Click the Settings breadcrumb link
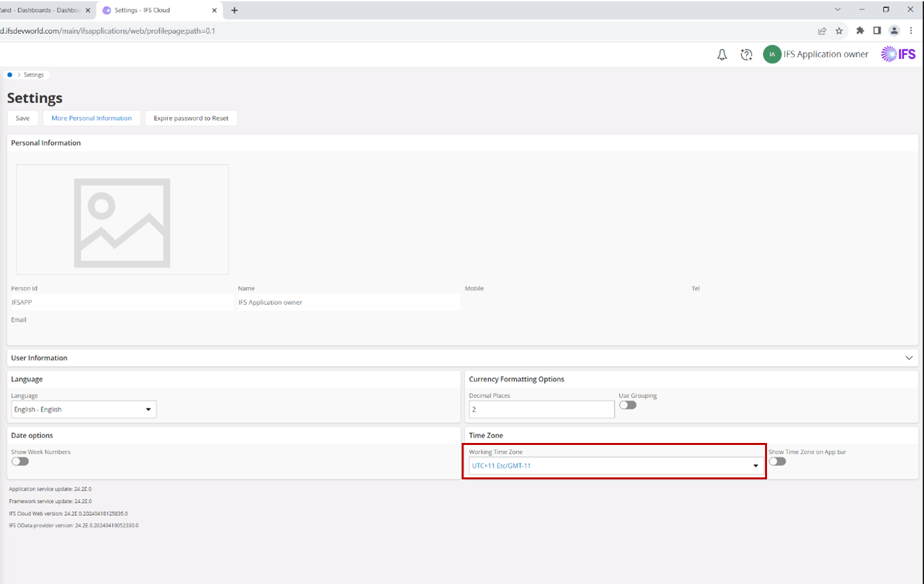 (x=34, y=75)
